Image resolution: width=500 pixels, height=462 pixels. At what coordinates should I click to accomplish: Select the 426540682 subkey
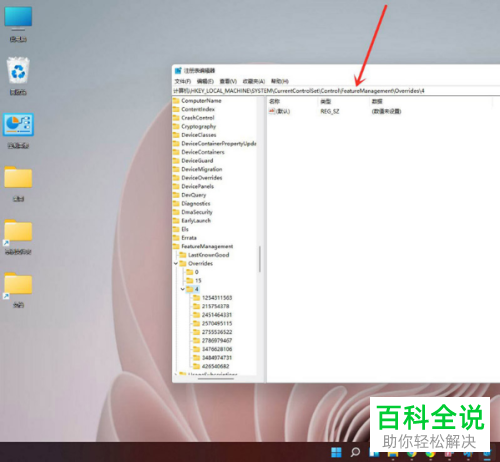[x=215, y=366]
